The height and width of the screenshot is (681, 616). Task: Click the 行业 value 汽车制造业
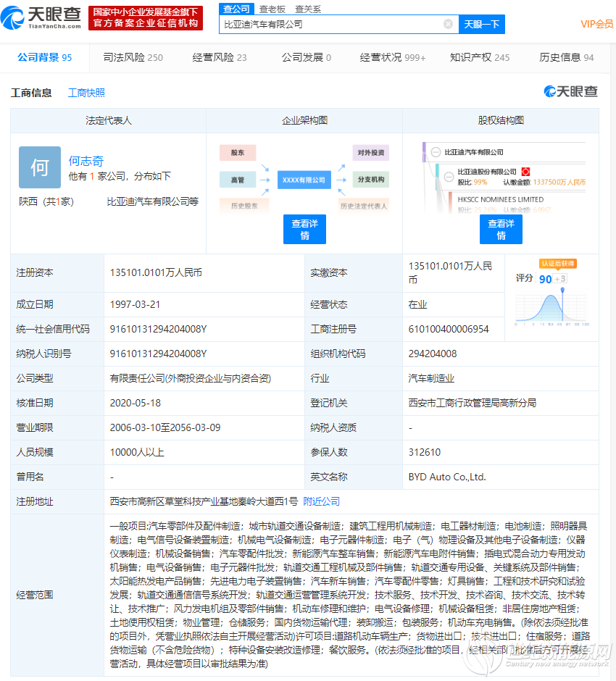point(431,378)
